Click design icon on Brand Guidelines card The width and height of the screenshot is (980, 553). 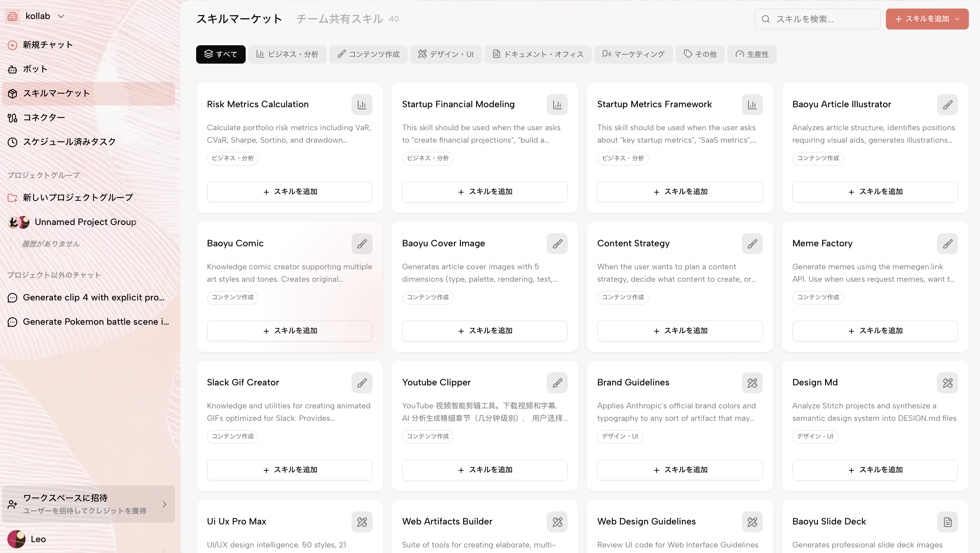[752, 383]
